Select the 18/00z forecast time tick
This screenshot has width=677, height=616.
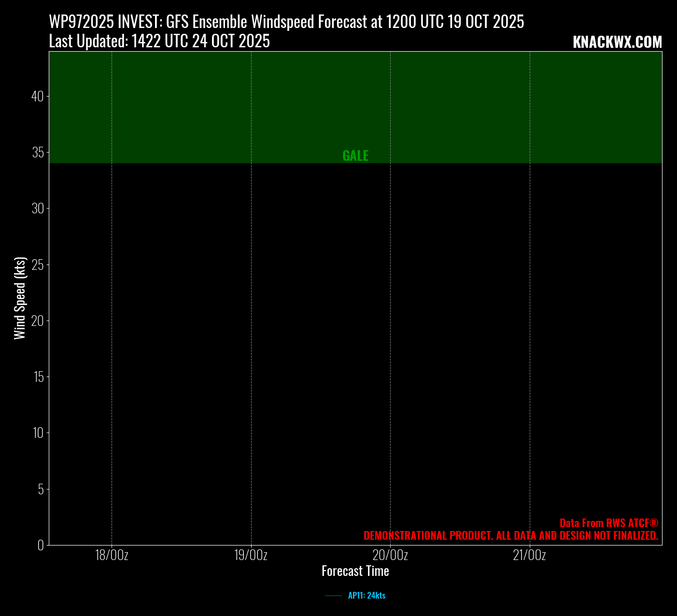(x=112, y=555)
